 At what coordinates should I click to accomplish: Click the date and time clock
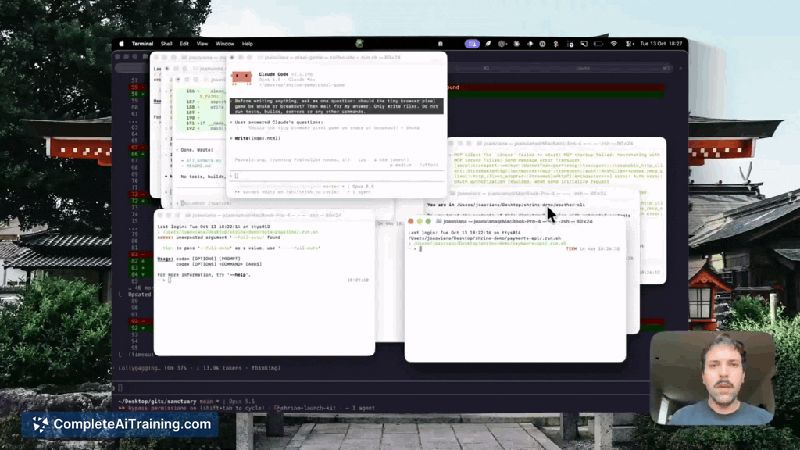coord(661,44)
